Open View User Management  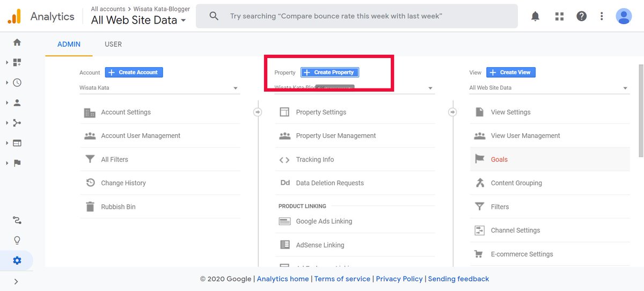coord(550,136)
